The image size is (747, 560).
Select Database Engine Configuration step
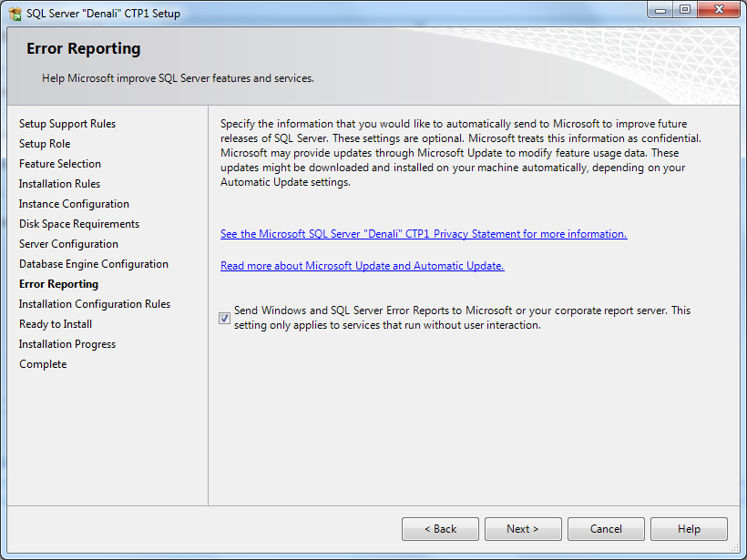[93, 264]
